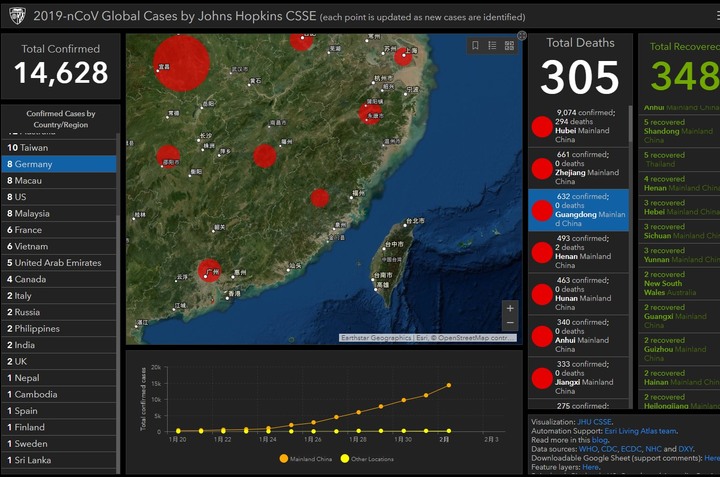Select the Canada row
Image resolution: width=720 pixels, height=477 pixels.
pos(59,279)
